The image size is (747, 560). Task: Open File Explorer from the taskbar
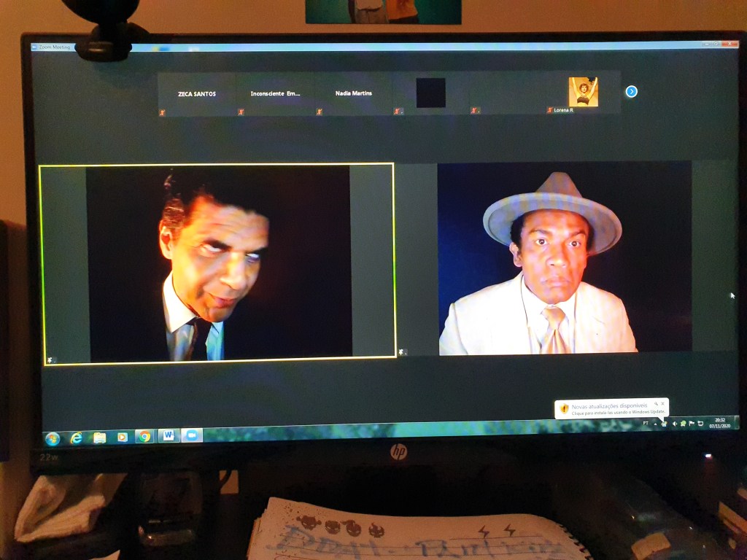click(x=99, y=437)
